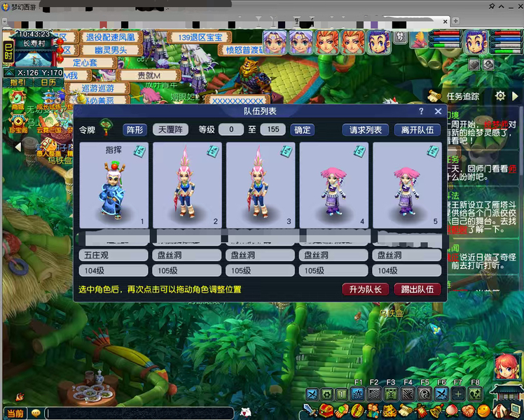Click the hand holding green jade icon
Image resolution: width=524 pixels, height=420 pixels.
coord(342,411)
